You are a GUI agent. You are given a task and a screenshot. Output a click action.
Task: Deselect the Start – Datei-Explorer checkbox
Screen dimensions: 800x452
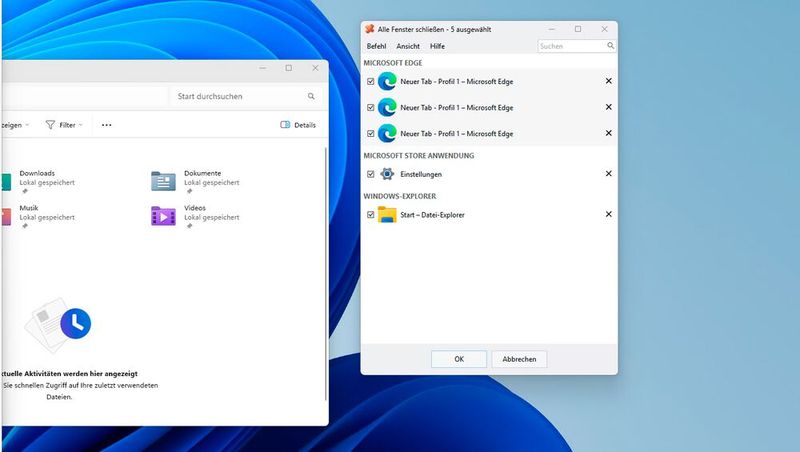(x=371, y=215)
